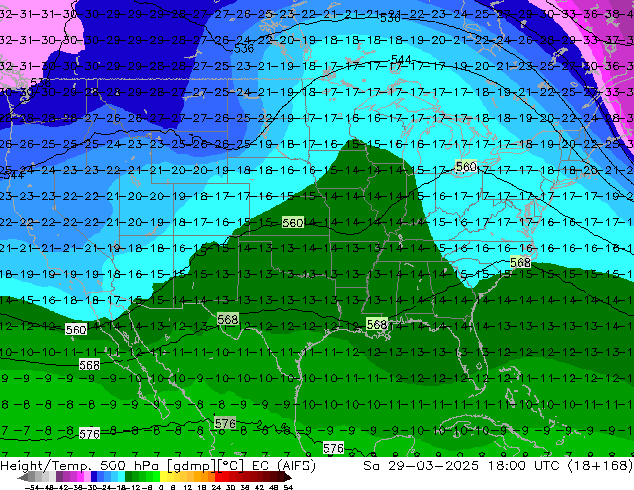
Task: Click the 54 legend value
Action: point(288,487)
